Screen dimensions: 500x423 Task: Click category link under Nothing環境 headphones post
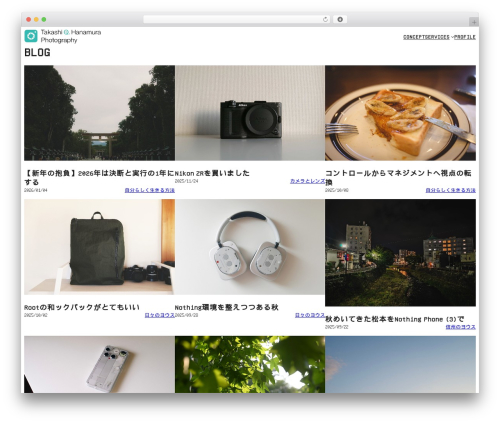coord(310,315)
